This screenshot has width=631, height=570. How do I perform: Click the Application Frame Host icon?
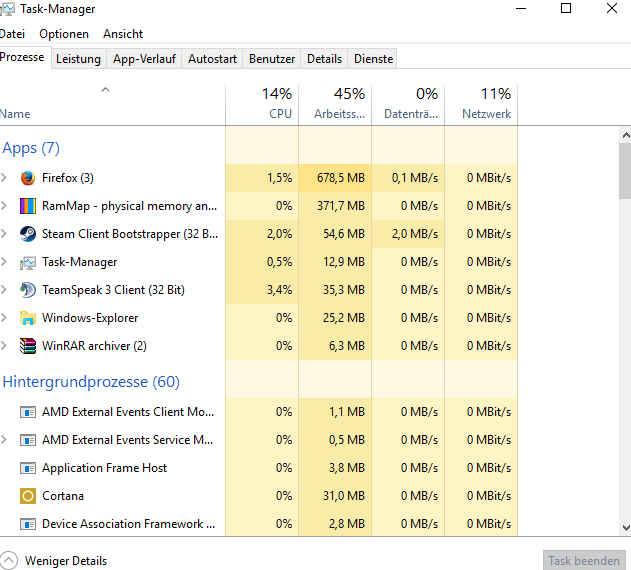(x=28, y=468)
